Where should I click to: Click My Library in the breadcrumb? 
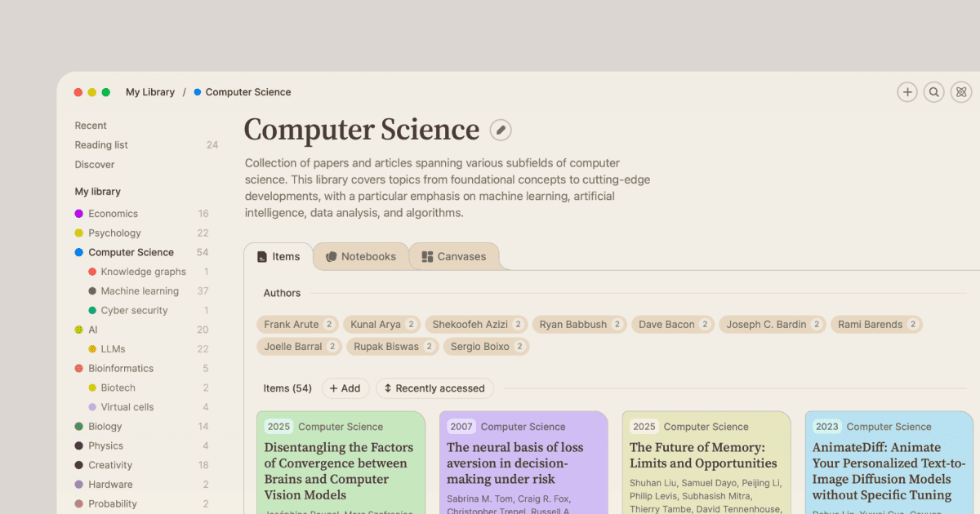[x=150, y=92]
